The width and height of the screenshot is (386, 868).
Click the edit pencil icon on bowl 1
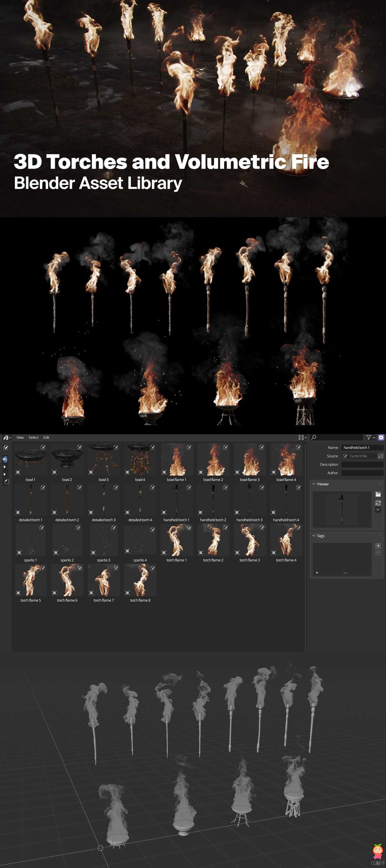43,447
